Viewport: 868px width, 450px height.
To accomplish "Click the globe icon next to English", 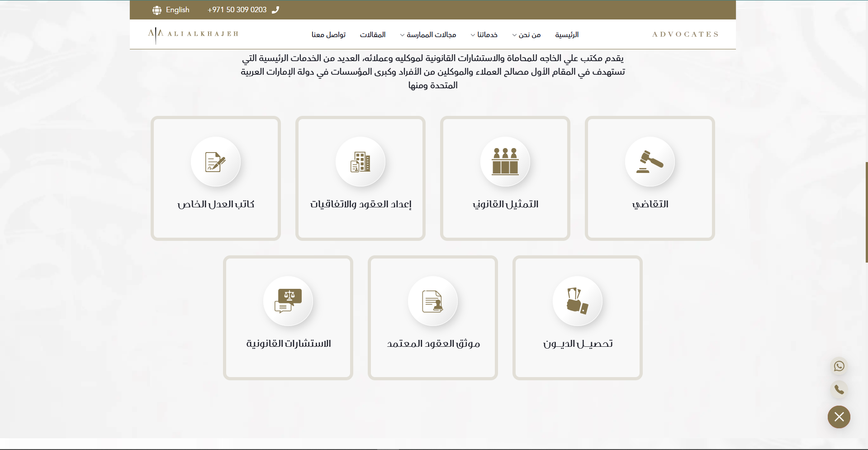I will pos(157,10).
